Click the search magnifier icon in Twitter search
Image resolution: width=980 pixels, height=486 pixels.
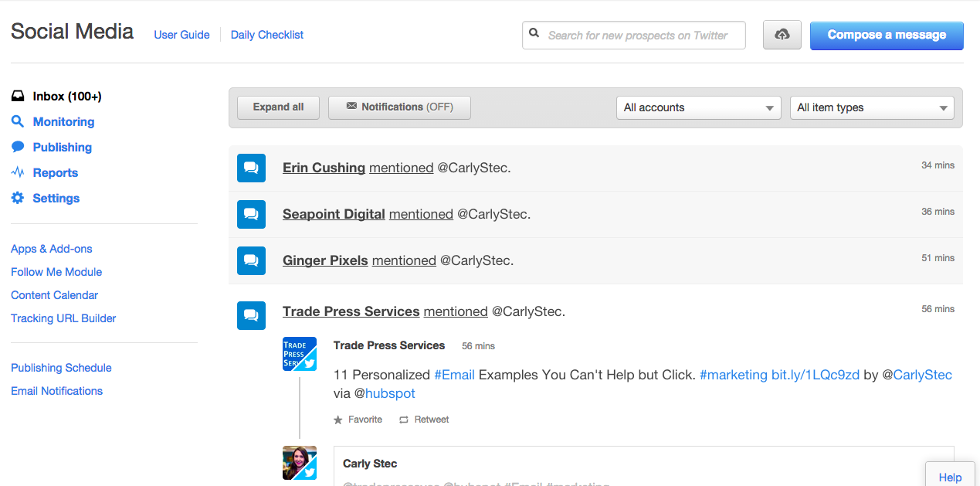point(534,34)
